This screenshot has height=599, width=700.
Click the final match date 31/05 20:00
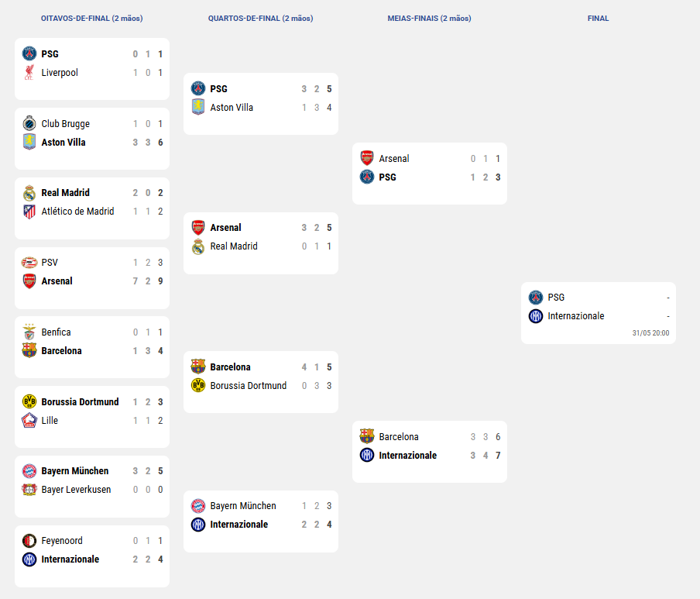[x=650, y=332]
